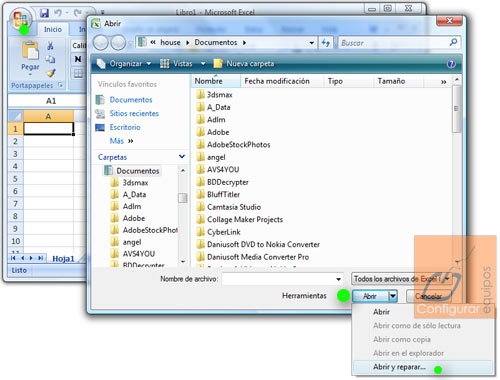
Task: Sort by Fecha modificación column
Action: pos(282,81)
